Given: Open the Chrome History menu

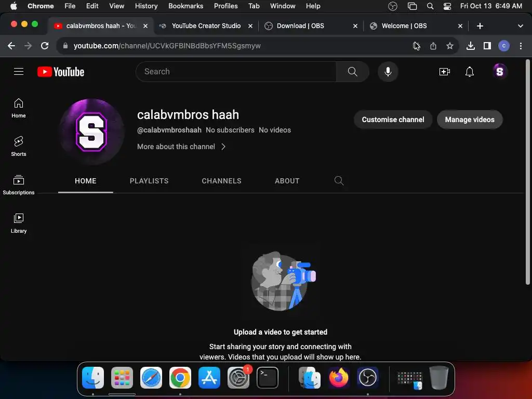Looking at the screenshot, I should (146, 6).
